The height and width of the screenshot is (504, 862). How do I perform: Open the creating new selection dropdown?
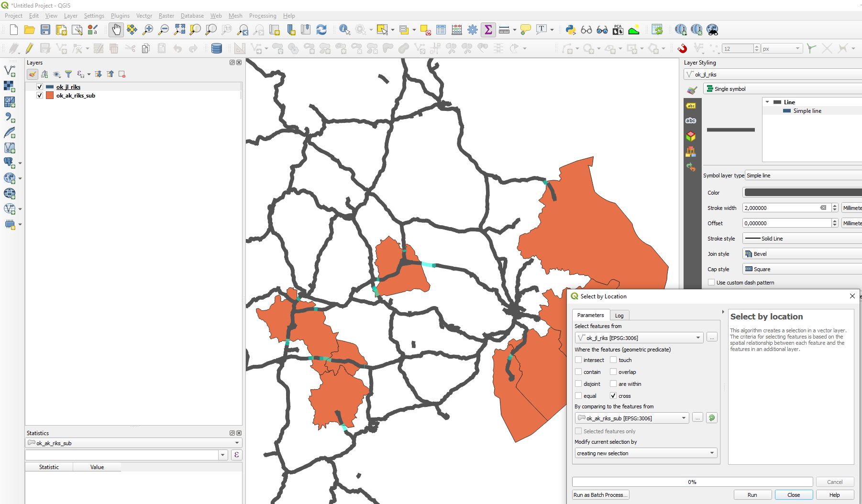point(646,453)
